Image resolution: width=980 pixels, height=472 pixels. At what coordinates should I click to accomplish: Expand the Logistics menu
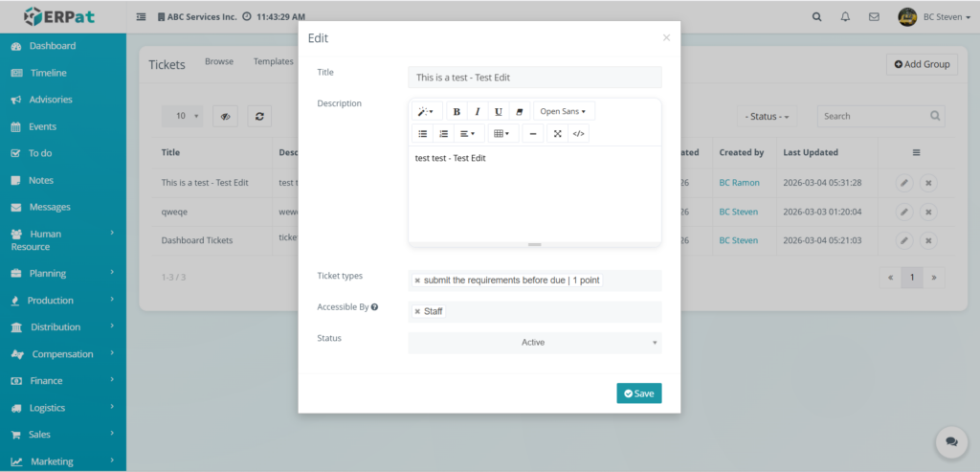[x=63, y=408]
